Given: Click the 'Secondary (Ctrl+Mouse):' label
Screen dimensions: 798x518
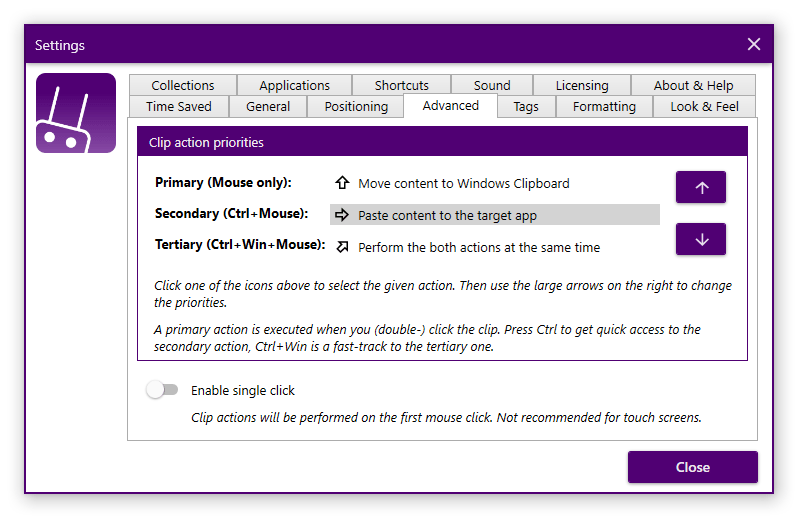Looking at the screenshot, I should [x=232, y=213].
